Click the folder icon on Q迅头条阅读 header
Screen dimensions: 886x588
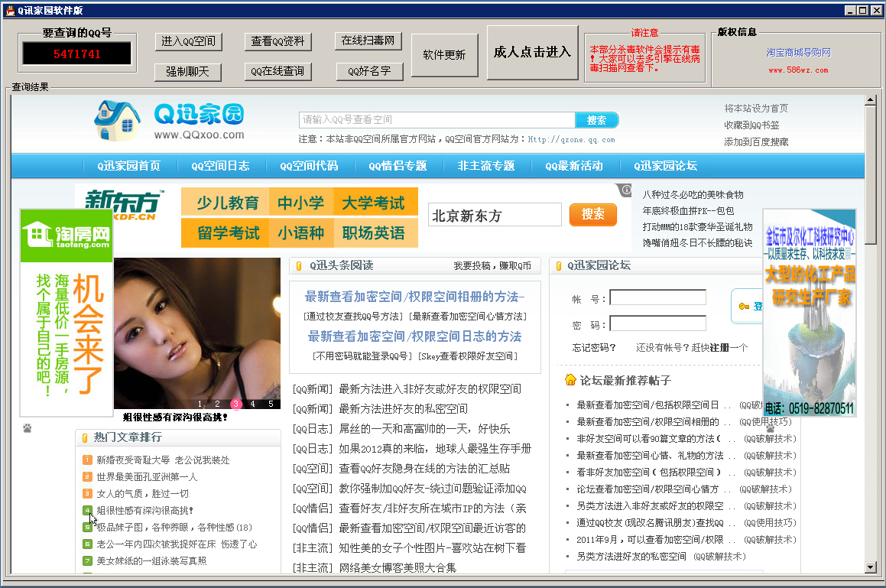[x=298, y=265]
